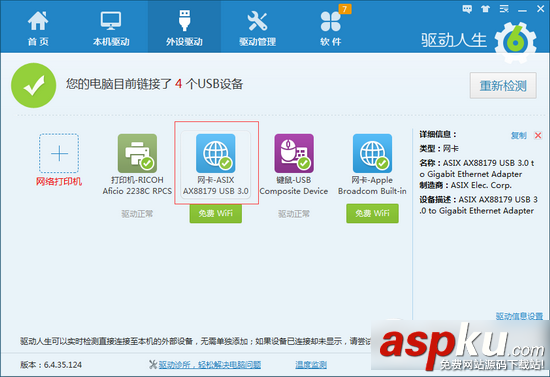Open the 温度监测 link
Image resolution: width=550 pixels, height=377 pixels.
[311, 365]
